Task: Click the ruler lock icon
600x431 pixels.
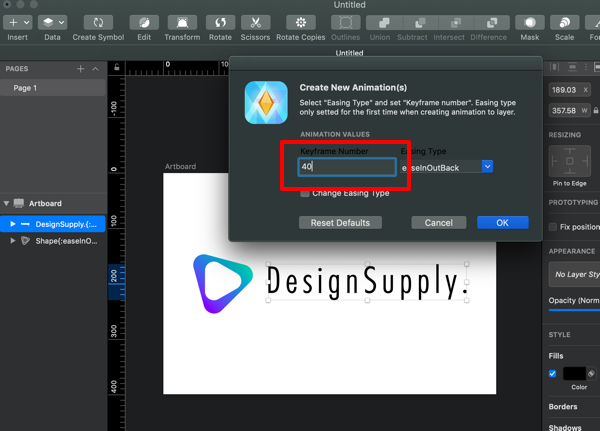Action: [117, 67]
